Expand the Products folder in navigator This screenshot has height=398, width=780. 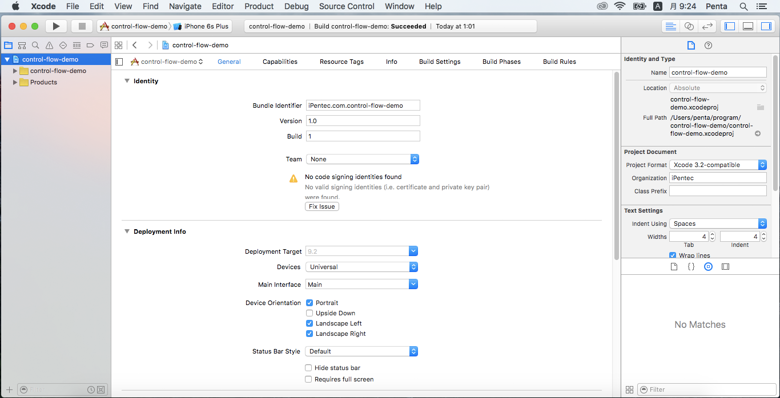15,82
